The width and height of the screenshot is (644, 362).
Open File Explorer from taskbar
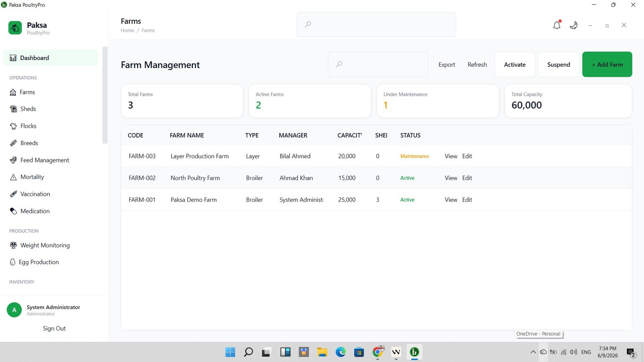point(322,352)
